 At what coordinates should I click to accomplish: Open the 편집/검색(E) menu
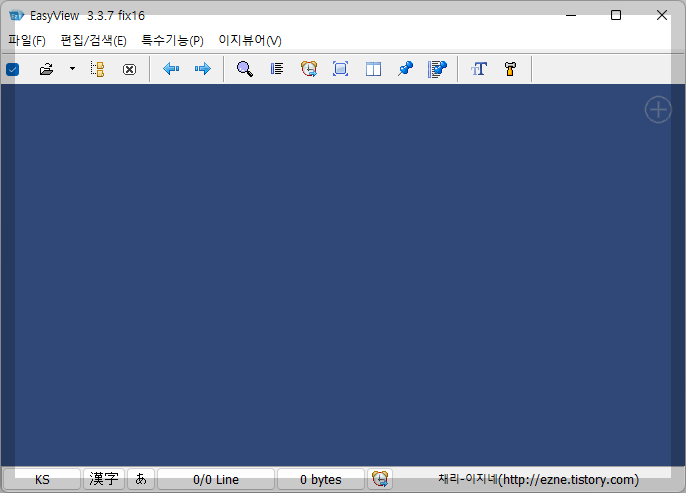point(94,41)
